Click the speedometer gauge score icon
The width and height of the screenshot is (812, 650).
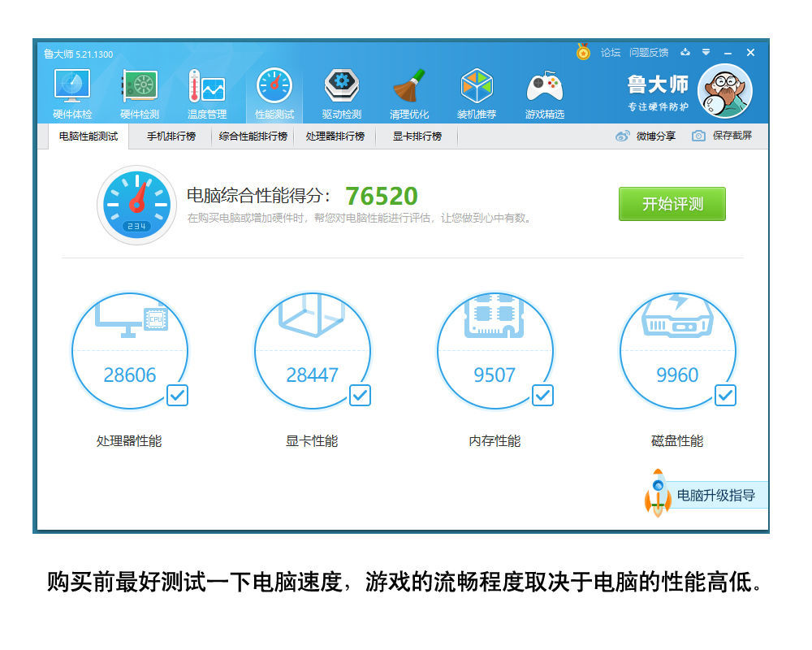(136, 206)
